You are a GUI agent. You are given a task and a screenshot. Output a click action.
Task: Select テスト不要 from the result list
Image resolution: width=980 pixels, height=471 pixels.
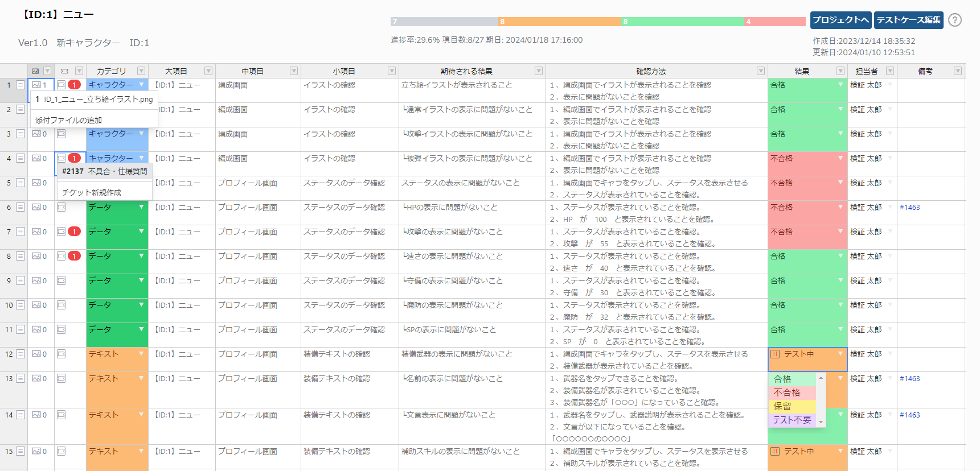pyautogui.click(x=792, y=420)
